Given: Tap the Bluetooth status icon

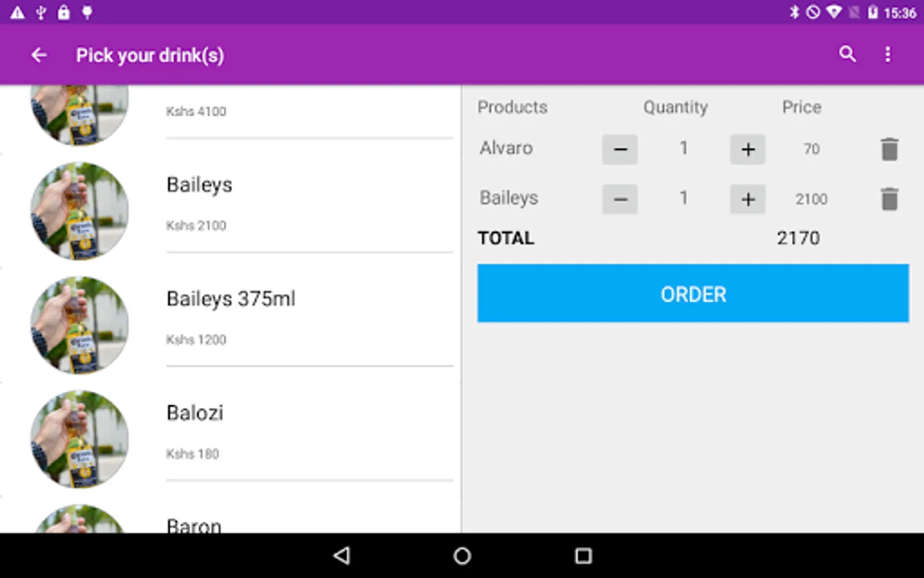Looking at the screenshot, I should pyautogui.click(x=794, y=12).
